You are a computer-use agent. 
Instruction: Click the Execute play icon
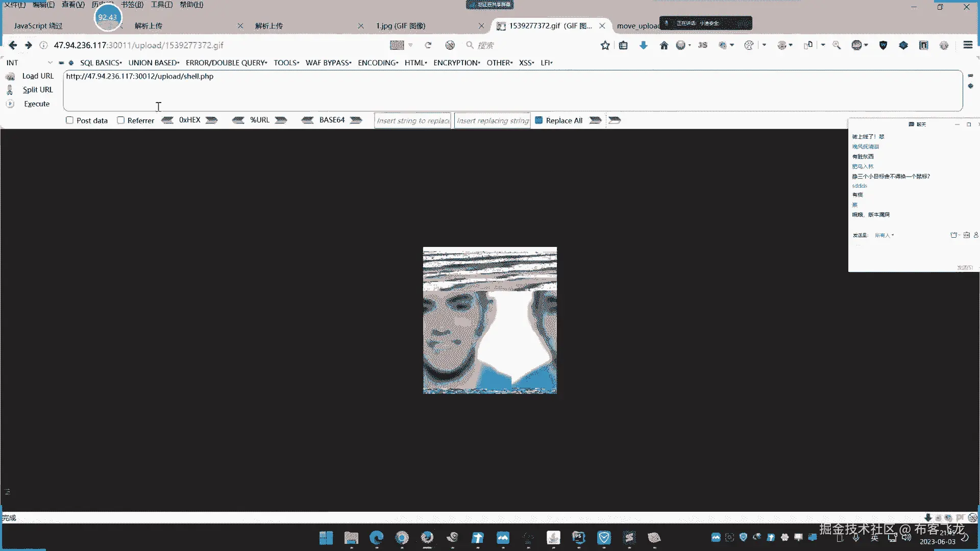point(10,104)
